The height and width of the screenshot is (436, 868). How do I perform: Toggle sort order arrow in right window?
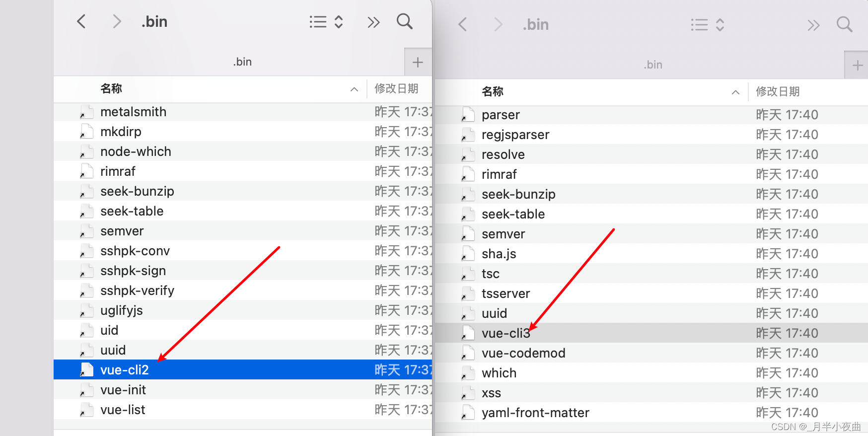735,92
